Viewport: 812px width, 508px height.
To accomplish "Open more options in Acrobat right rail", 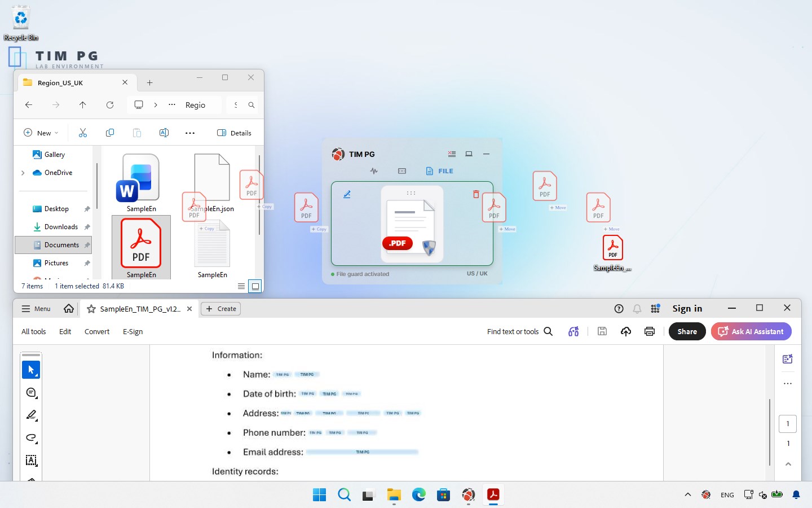I will [x=788, y=384].
